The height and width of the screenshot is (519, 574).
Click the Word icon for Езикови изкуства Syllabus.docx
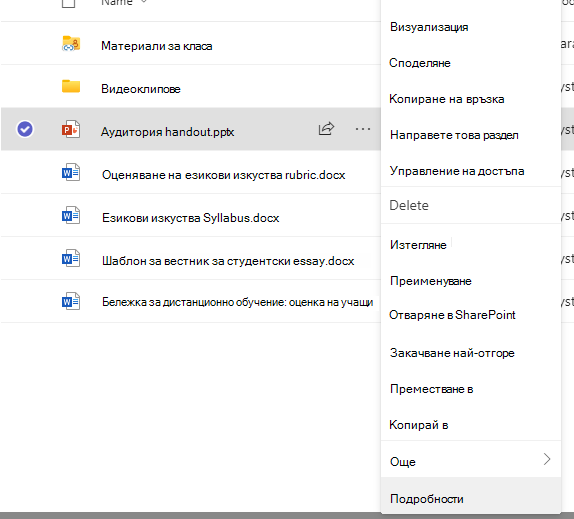[71, 215]
